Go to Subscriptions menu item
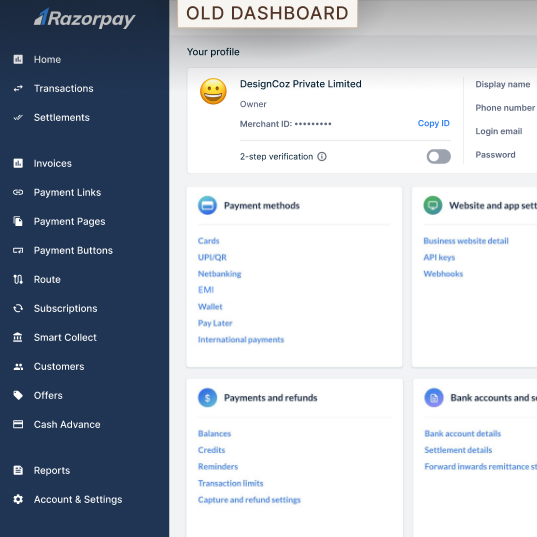The image size is (537, 537). 65,309
